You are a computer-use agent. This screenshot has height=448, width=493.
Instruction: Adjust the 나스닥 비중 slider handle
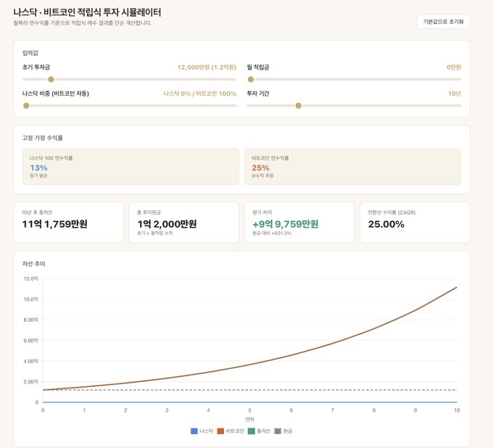point(26,106)
